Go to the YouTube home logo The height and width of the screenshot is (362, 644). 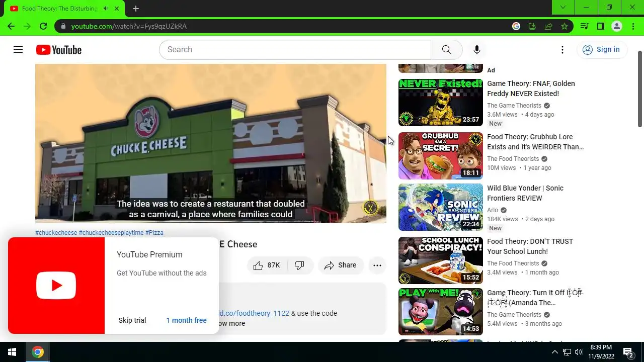[x=58, y=50]
